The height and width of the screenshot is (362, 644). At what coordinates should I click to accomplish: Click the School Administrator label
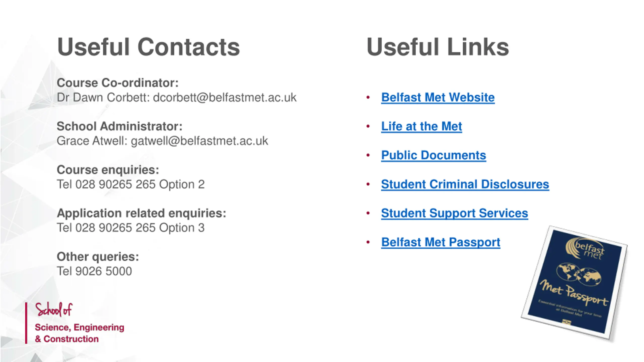[119, 126]
